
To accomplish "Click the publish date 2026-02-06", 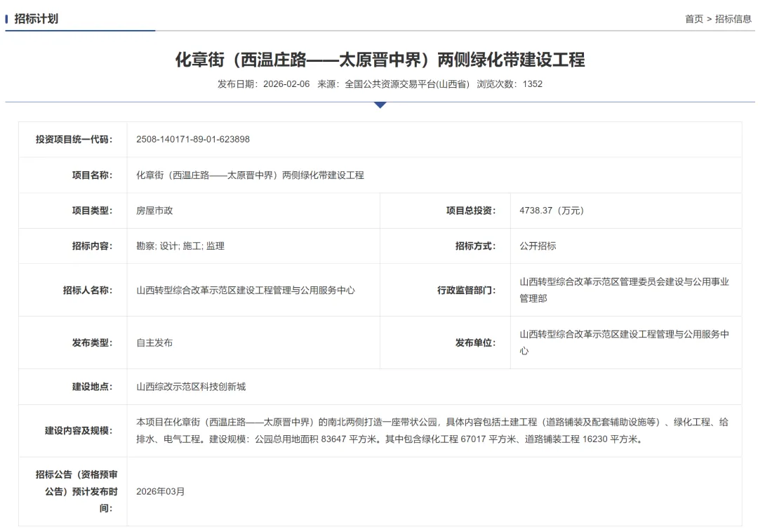I will 286,84.
